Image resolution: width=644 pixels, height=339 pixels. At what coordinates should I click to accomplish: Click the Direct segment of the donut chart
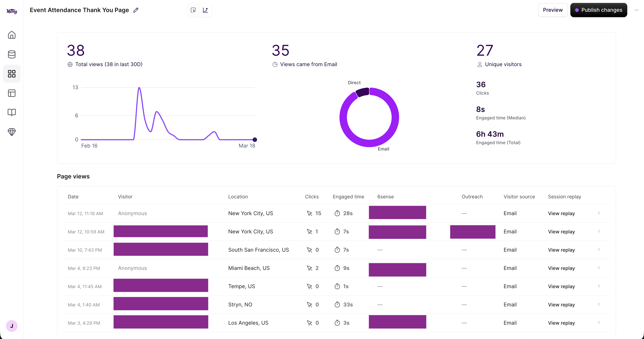click(x=363, y=92)
